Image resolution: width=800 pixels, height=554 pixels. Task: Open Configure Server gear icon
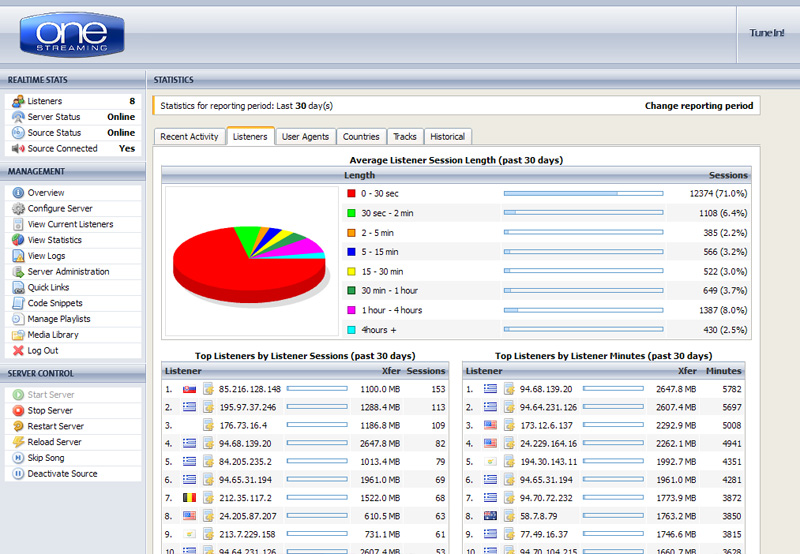pos(18,209)
